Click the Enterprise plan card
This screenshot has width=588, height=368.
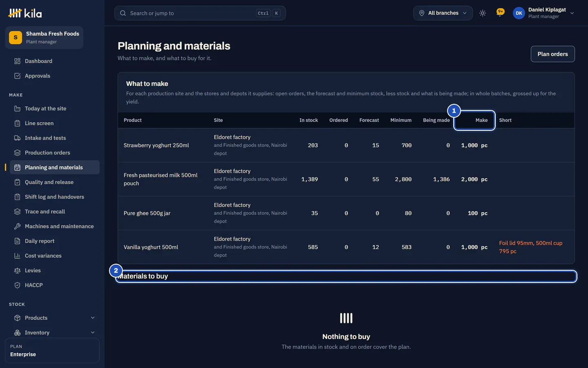tap(52, 350)
